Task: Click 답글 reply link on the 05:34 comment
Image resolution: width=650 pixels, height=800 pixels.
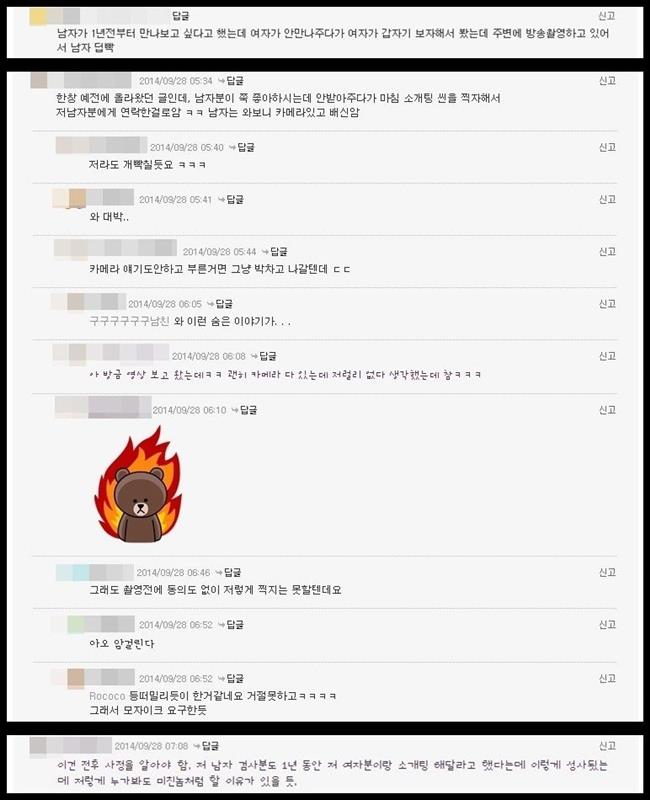Action: 235,81
